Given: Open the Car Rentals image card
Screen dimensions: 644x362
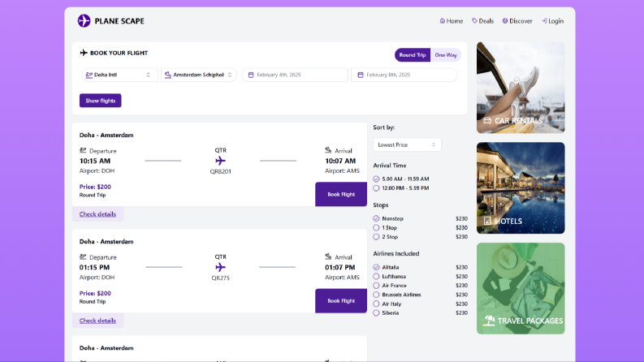Looking at the screenshot, I should tap(521, 88).
